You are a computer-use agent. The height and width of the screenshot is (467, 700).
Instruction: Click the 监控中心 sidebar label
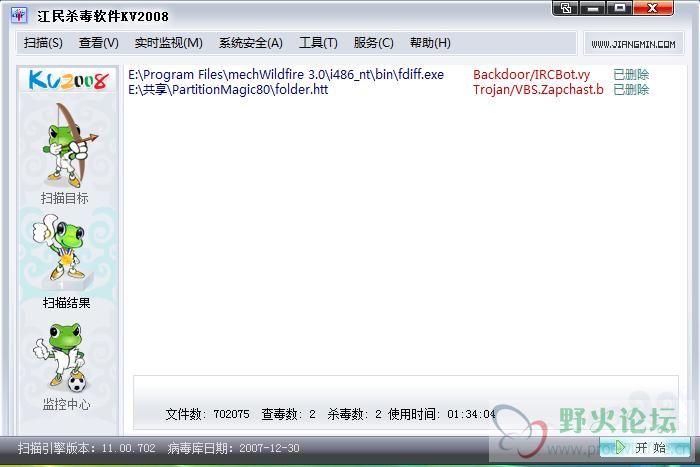click(x=66, y=404)
